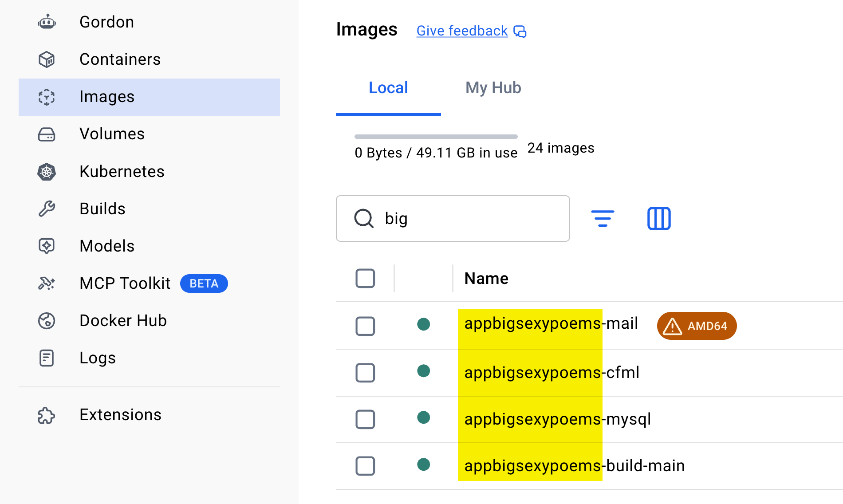
Task: Click the Models icon in sidebar
Action: pos(47,246)
